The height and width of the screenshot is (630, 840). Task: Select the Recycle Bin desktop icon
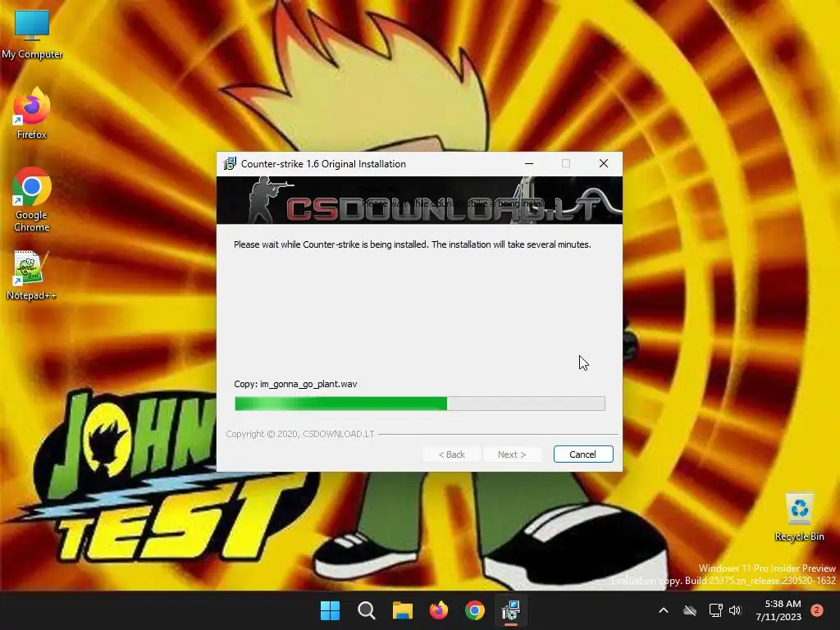coord(799,517)
